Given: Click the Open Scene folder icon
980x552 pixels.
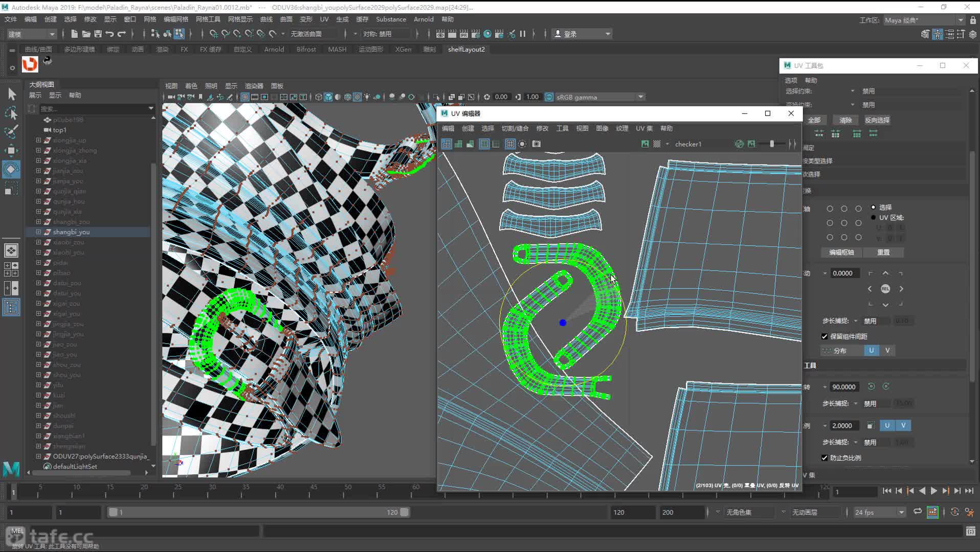Looking at the screenshot, I should click(x=86, y=34).
